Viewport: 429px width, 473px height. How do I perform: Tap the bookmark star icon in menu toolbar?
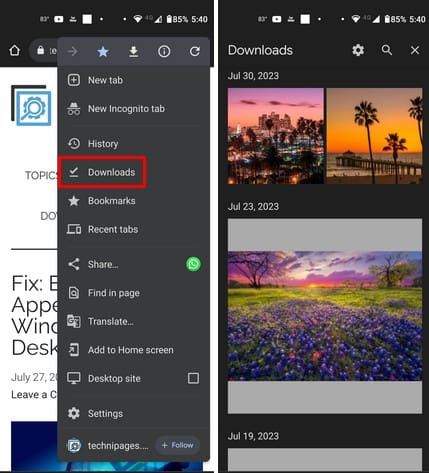coord(103,51)
